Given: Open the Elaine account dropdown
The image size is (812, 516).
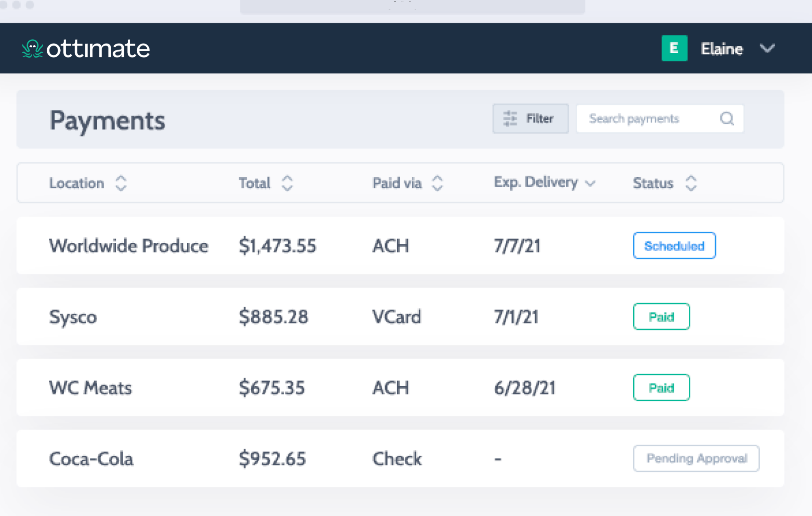Looking at the screenshot, I should pos(767,48).
